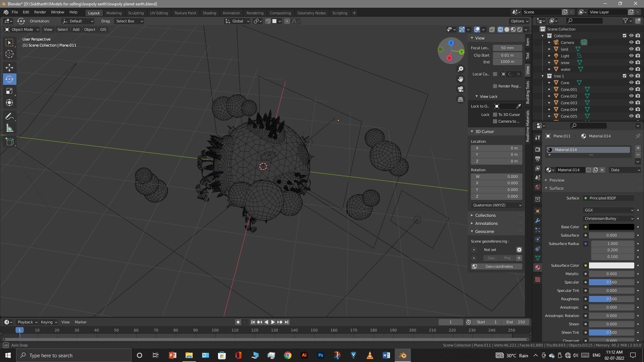644x362 pixels.
Task: Switch to the Geometry Nodes workspace tab
Action: [311, 13]
